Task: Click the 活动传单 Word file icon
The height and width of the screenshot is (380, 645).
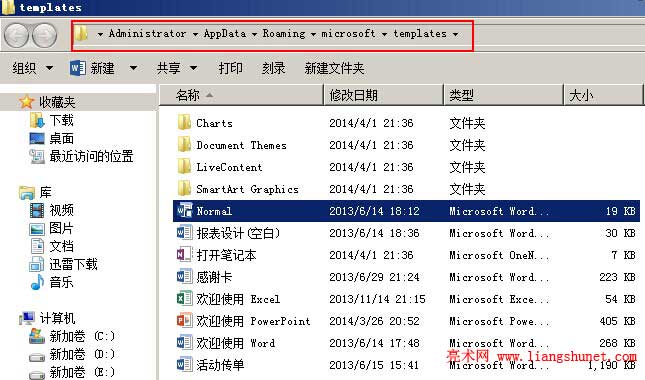Action: click(x=184, y=365)
